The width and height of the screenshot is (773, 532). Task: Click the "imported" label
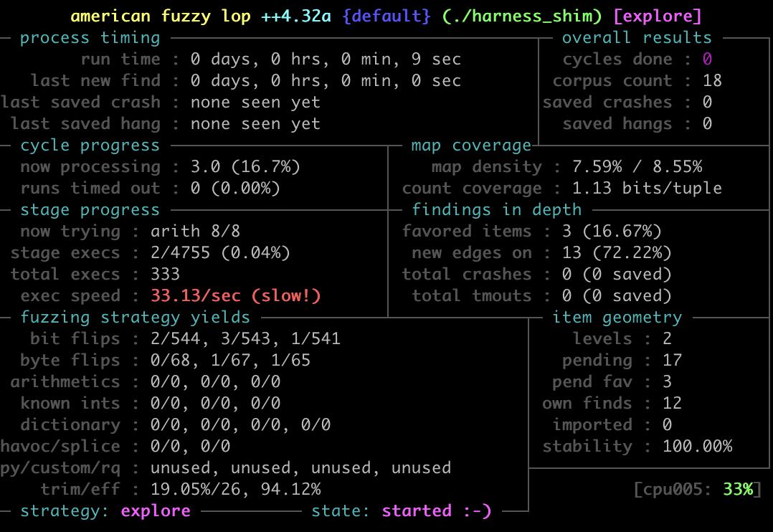point(592,425)
